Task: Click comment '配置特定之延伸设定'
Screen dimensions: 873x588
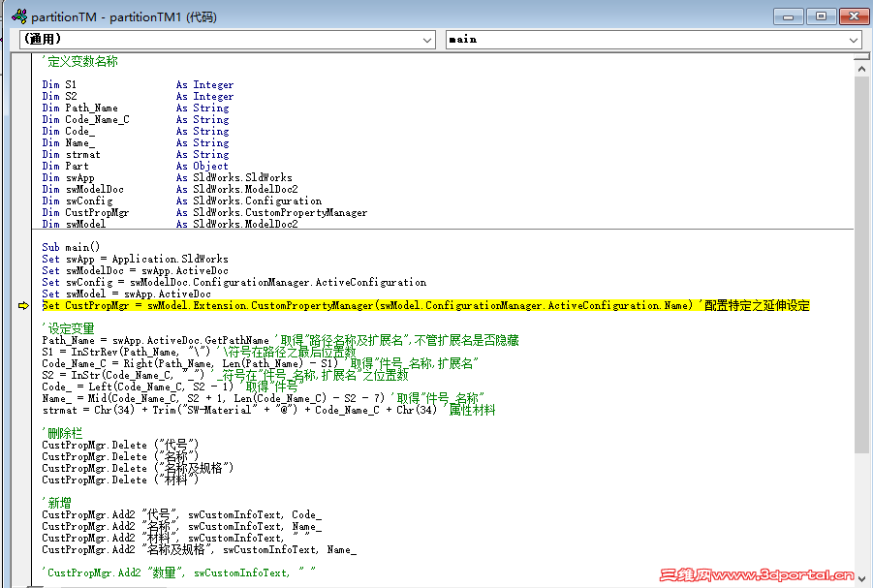Action: tap(755, 306)
